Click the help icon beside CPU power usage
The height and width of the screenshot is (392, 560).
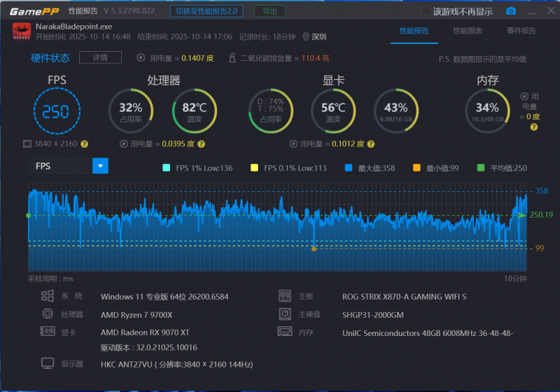201,144
